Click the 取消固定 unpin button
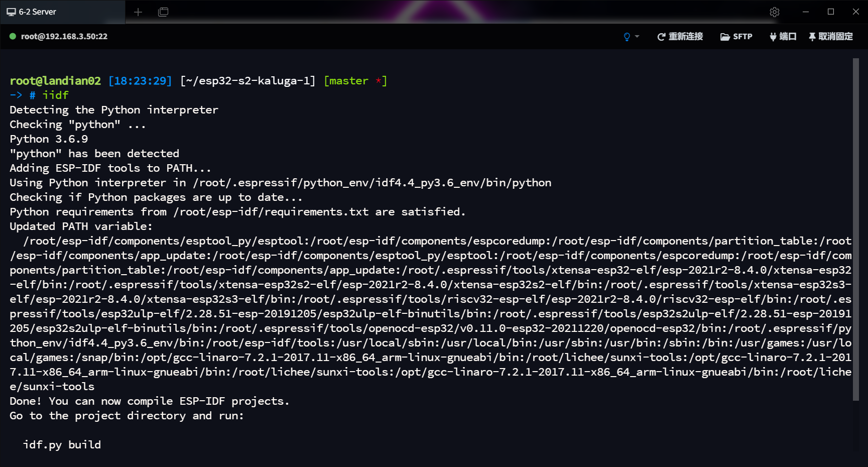This screenshot has width=868, height=467. pos(830,37)
